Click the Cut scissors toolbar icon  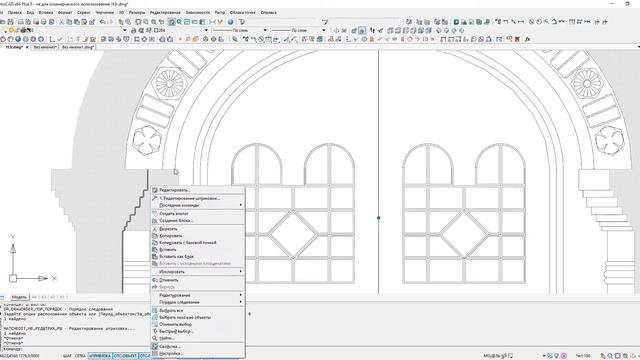click(x=61, y=22)
